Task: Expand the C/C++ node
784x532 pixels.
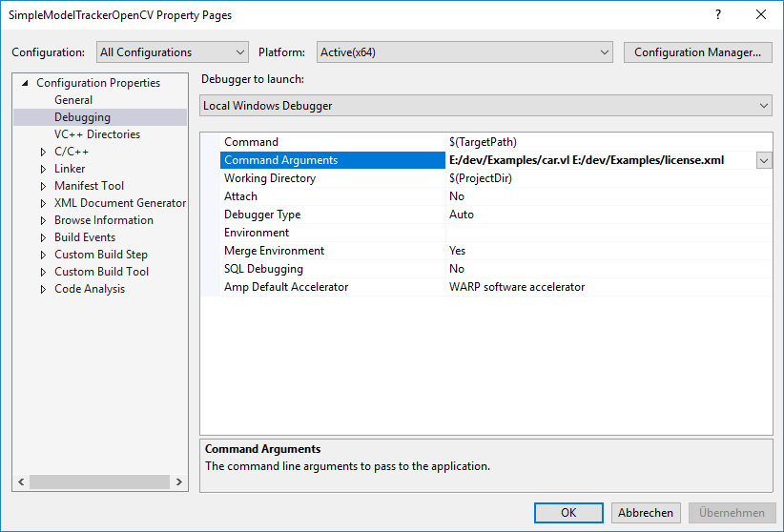Action: click(x=44, y=152)
